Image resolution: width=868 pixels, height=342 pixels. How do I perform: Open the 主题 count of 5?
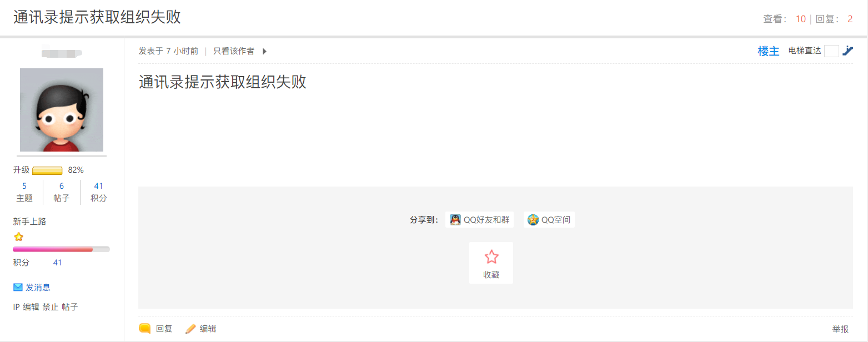[24, 186]
